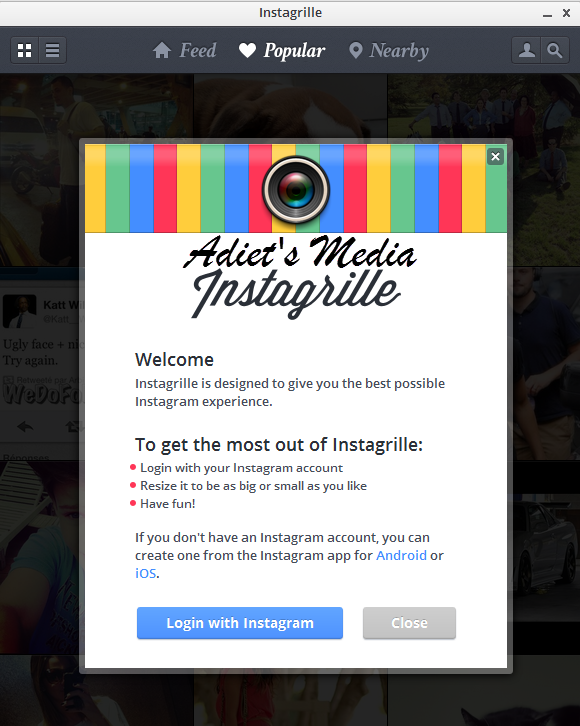Open the search magnifier icon
The image size is (580, 726).
coord(554,50)
